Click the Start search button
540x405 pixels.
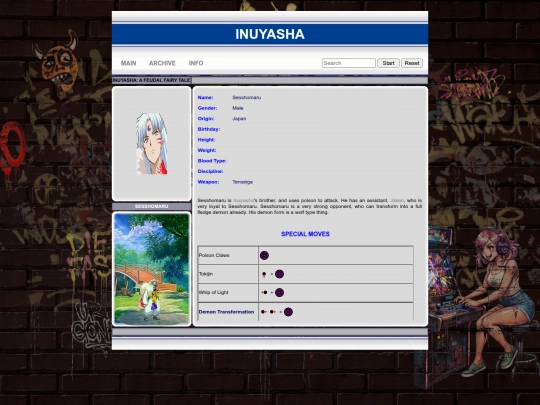[x=388, y=63]
